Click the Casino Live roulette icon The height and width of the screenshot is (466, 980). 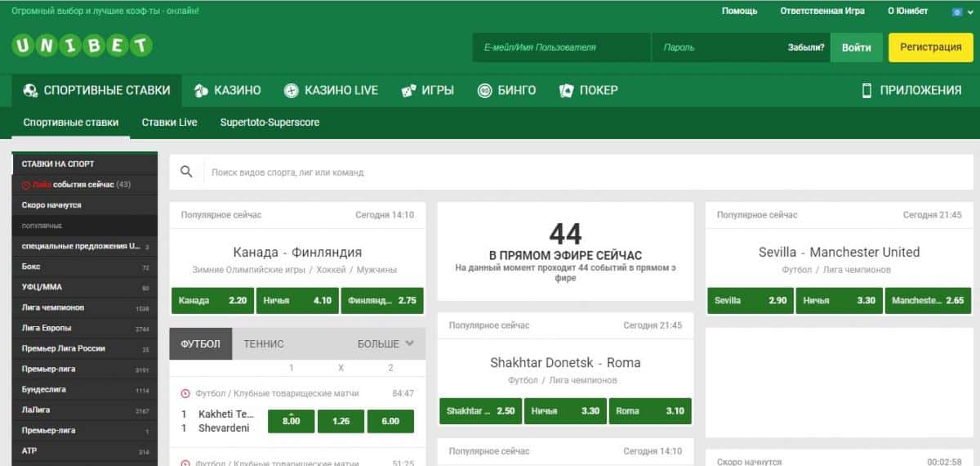coord(291,91)
